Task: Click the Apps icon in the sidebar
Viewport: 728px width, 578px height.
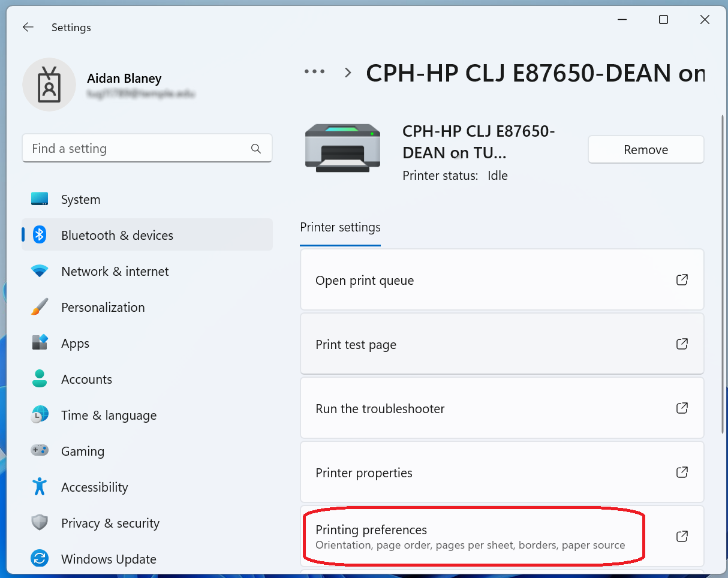Action: (40, 343)
